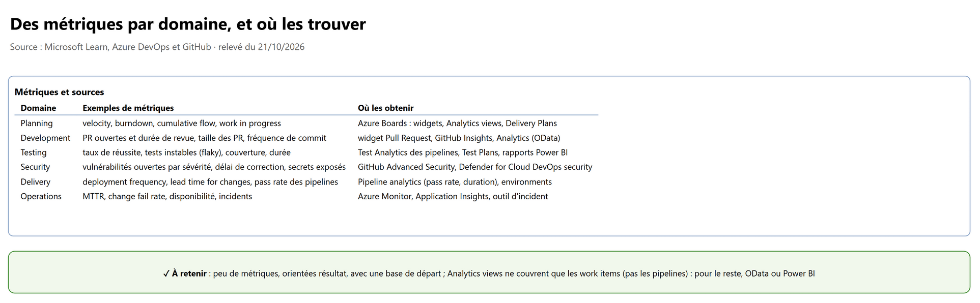Click the 'MTTR, change fail rate' cell
The image size is (980, 303).
point(167,196)
